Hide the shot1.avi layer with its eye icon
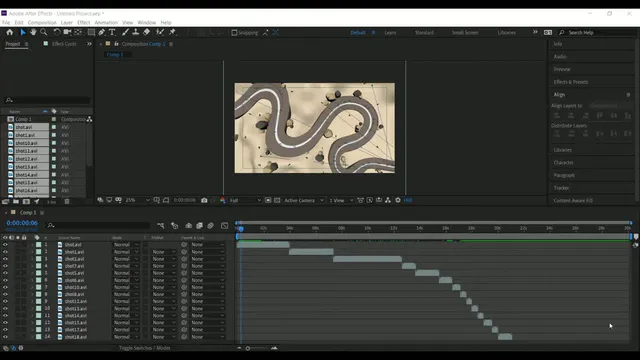 point(5,252)
